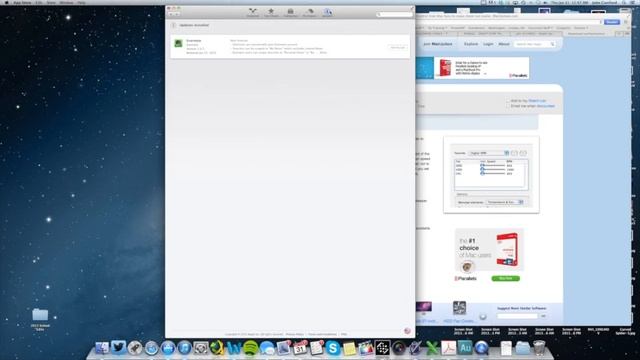The height and width of the screenshot is (360, 640).
Task: Click the magnifier search icon on the website
Action: point(552,44)
